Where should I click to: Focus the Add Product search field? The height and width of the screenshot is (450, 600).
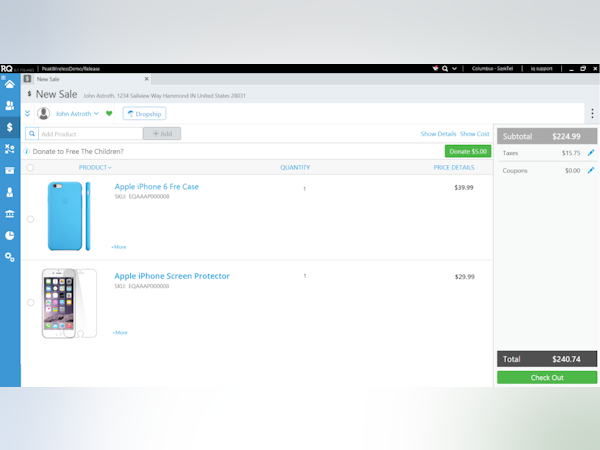coord(91,134)
